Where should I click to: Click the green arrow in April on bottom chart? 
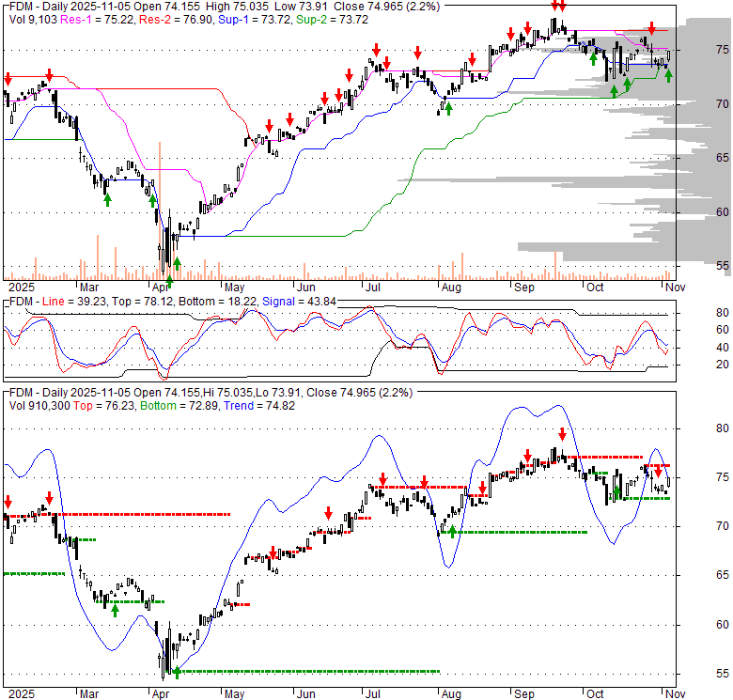(x=176, y=671)
